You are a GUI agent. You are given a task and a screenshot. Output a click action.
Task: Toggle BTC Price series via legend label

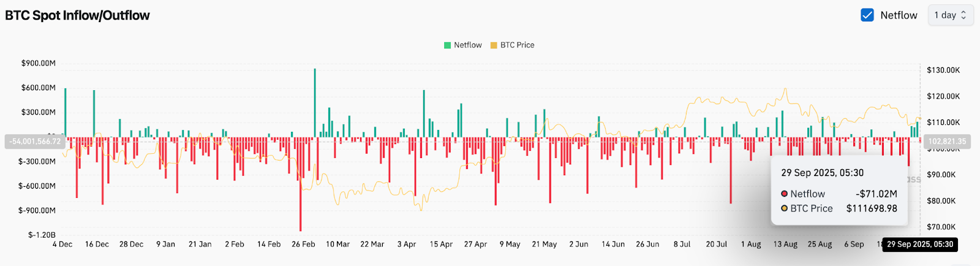click(517, 45)
